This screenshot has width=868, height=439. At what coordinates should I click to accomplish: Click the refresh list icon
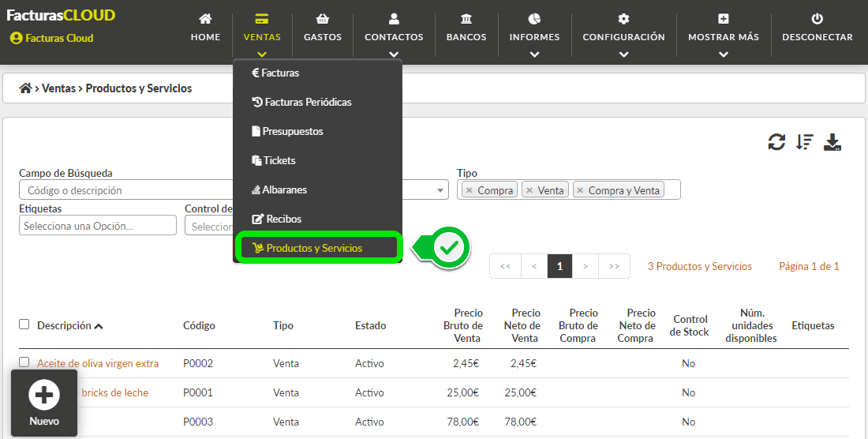click(x=776, y=142)
